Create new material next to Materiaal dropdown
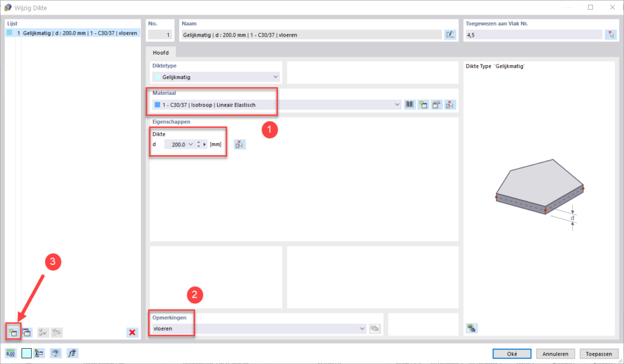Screen dimensions: 624x364 coord(424,105)
